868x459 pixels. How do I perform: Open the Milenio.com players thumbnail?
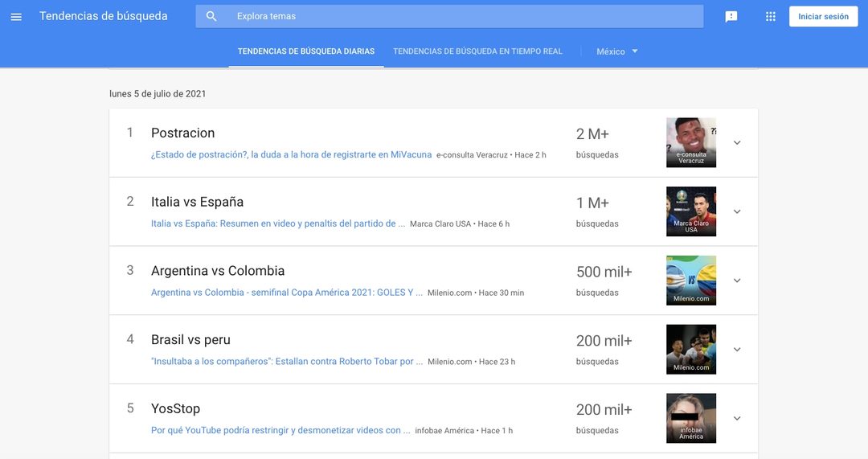[691, 350]
